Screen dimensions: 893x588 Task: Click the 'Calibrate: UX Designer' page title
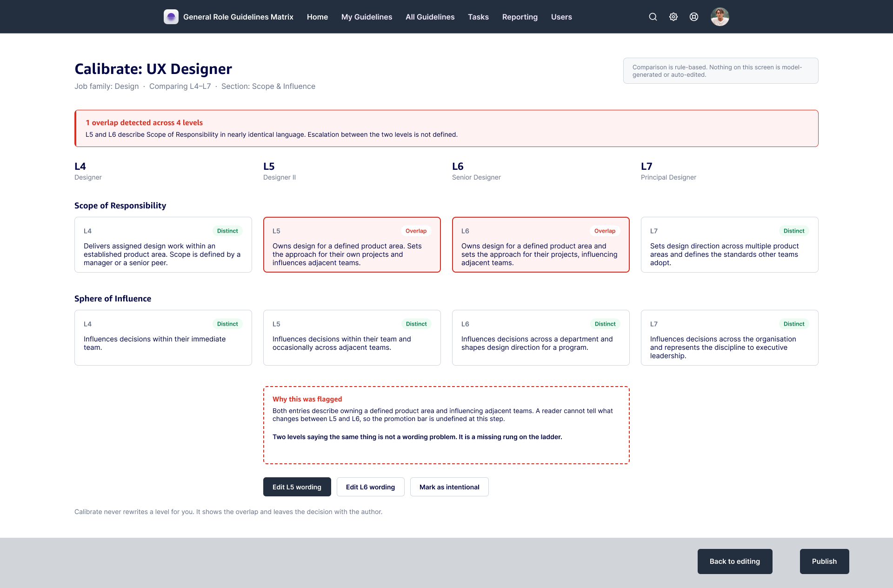click(153, 69)
